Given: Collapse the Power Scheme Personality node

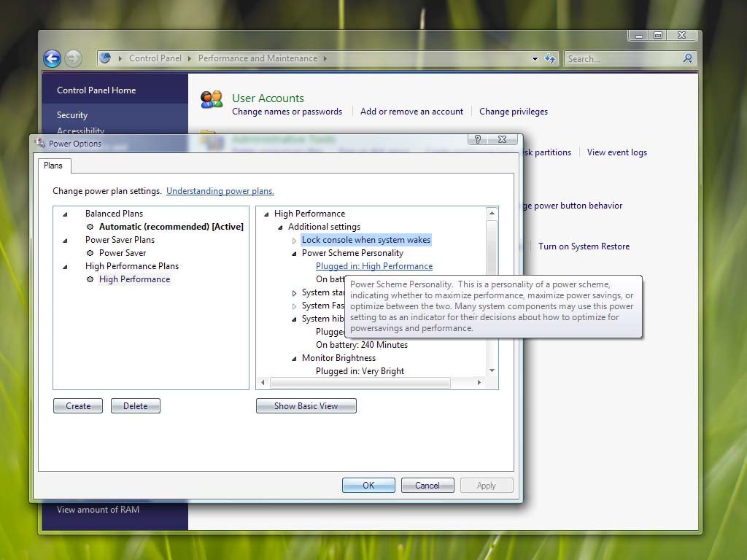Looking at the screenshot, I should coord(294,254).
